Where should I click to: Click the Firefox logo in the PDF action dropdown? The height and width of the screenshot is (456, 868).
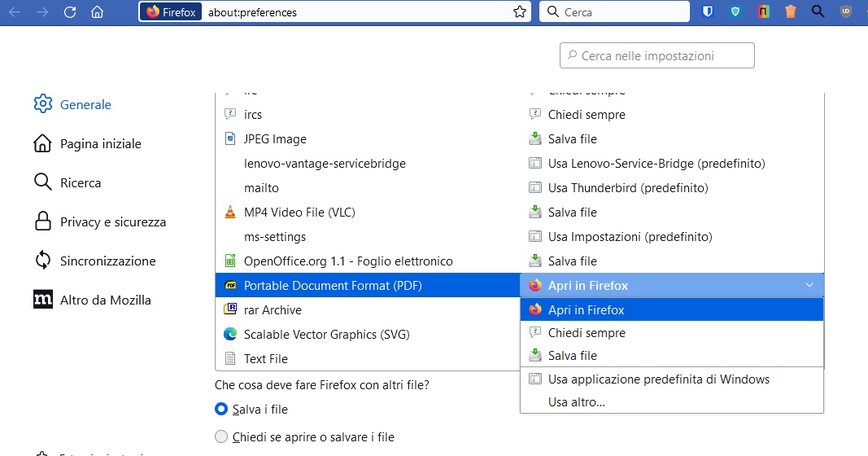(x=534, y=285)
